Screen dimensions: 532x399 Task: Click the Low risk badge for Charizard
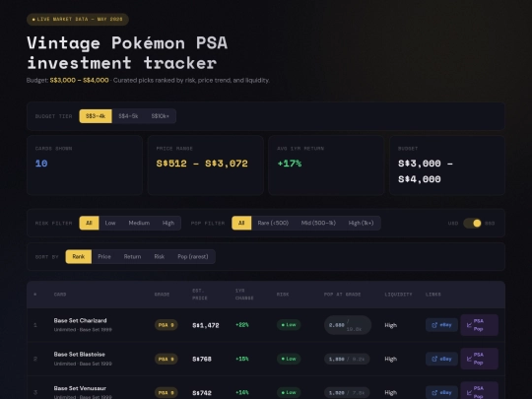coord(289,325)
